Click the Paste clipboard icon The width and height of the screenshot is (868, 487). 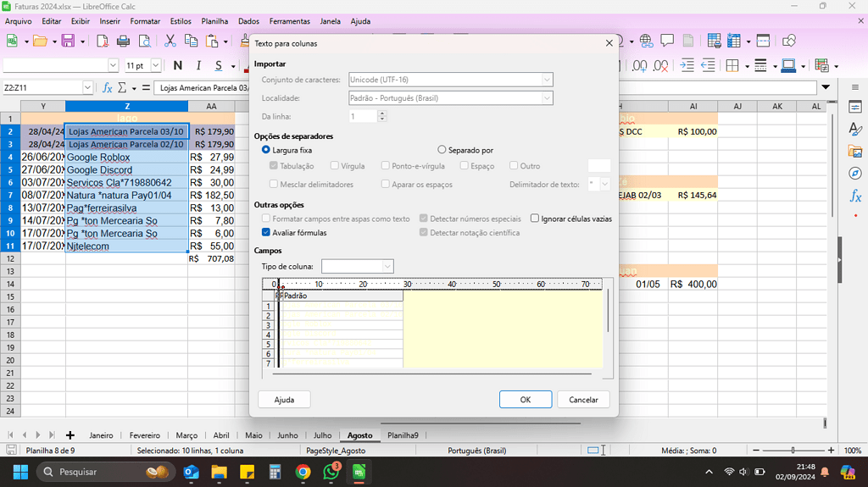(212, 41)
